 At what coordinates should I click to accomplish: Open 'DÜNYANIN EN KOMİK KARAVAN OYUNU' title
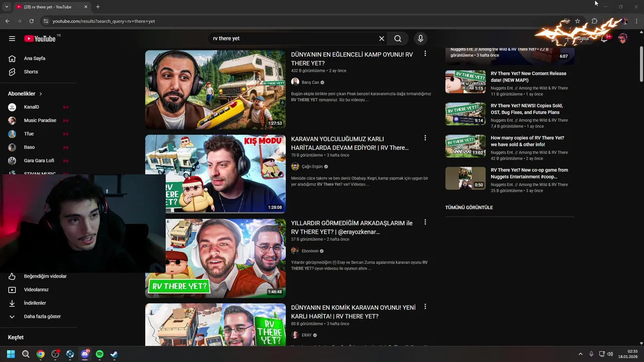click(353, 312)
